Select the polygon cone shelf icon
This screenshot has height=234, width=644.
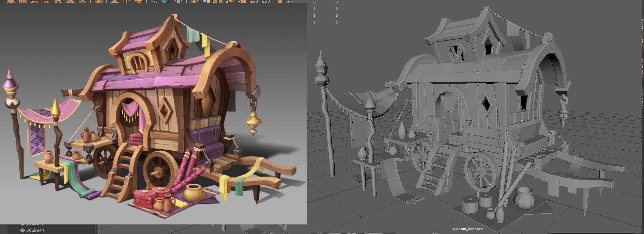[47, 1]
